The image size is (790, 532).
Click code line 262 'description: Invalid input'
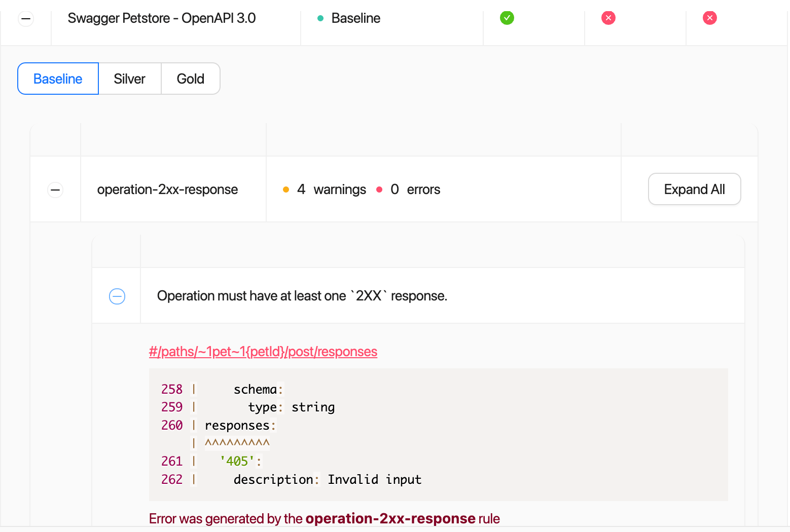pos(292,479)
